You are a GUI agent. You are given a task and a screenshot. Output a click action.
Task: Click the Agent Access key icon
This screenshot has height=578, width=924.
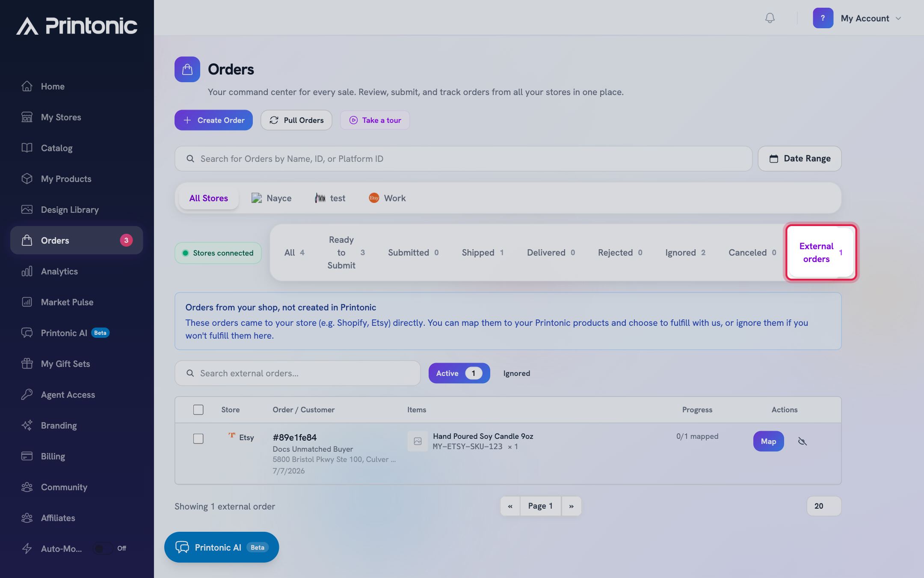pos(27,395)
